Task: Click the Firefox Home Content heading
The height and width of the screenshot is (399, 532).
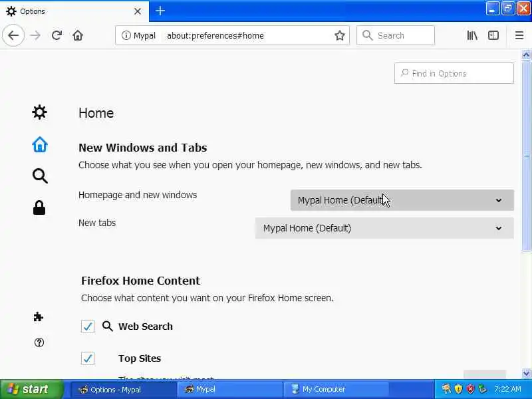Action: coord(140,281)
